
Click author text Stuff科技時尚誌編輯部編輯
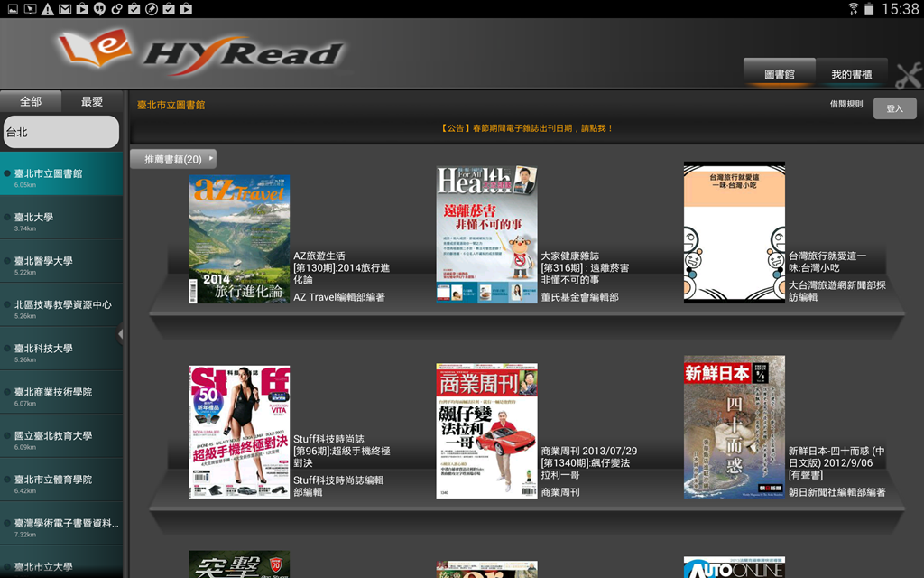click(339, 486)
